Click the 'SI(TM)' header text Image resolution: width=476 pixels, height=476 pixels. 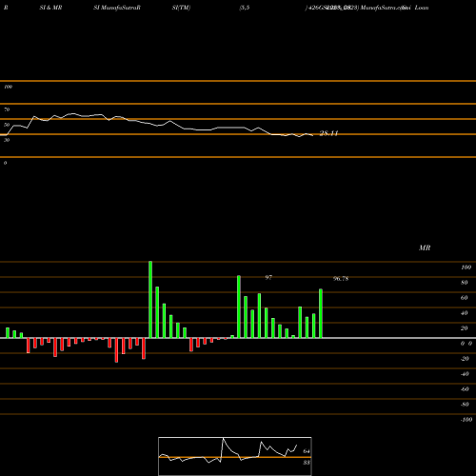181,8
